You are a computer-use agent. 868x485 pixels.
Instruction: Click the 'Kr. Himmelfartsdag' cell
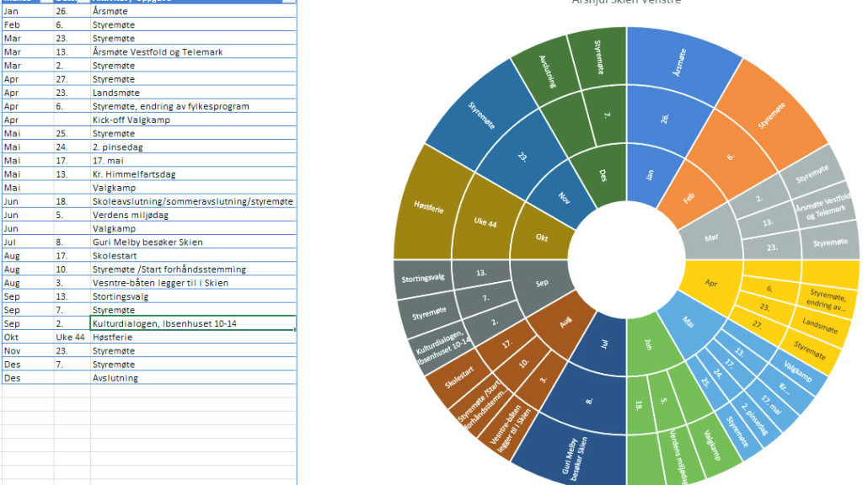coord(193,174)
